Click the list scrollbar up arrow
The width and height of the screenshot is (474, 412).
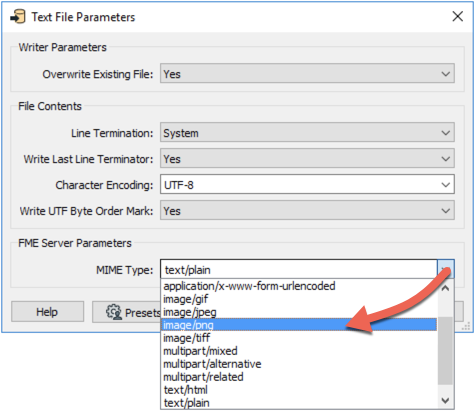click(445, 288)
